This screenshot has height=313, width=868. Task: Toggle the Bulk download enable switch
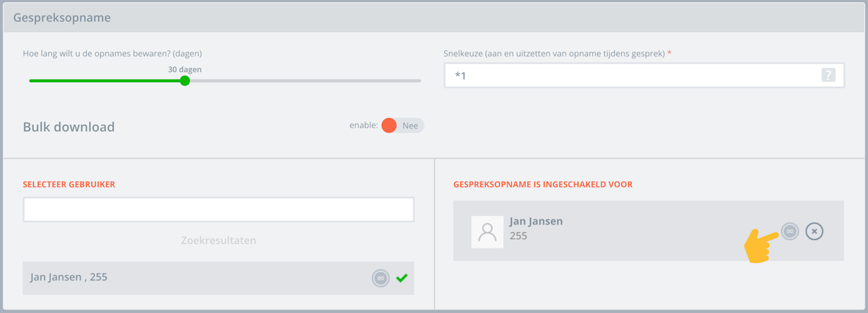click(402, 126)
